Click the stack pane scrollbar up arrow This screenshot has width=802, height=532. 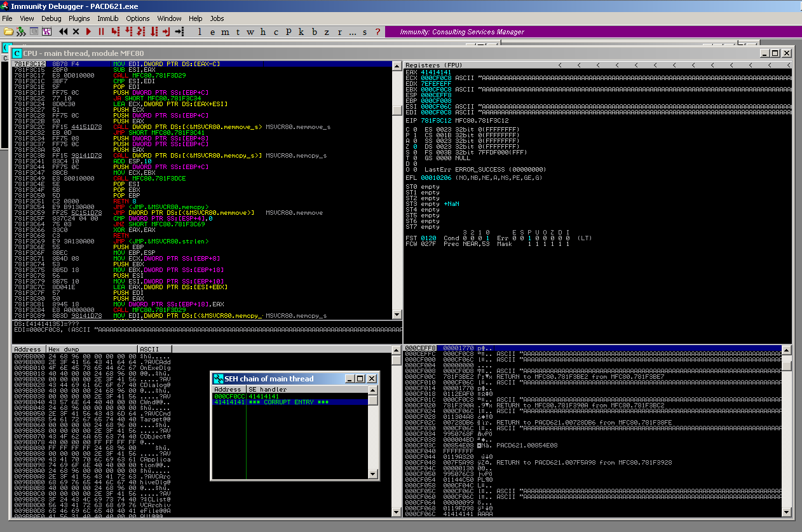[x=787, y=350]
